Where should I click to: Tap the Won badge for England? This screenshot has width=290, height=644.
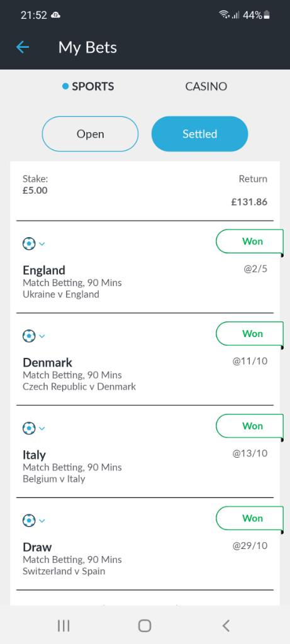(250, 241)
